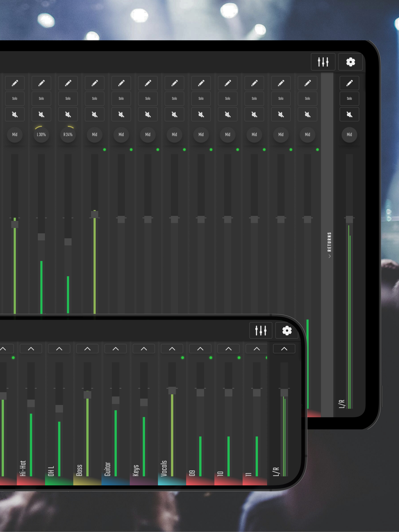Click the Mid pan knob on the tablet's L/R master
Image resolution: width=399 pixels, height=532 pixels.
click(x=350, y=134)
